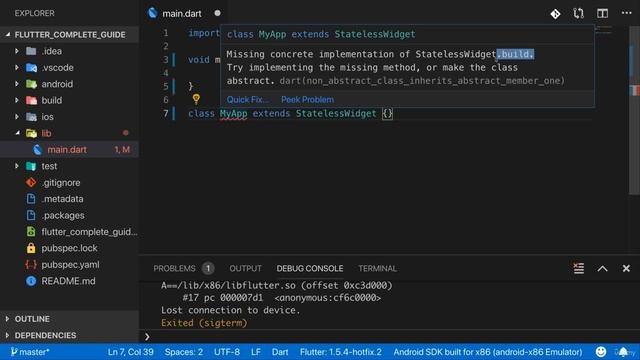Click LF line ending selector
640x360 pixels.
(x=256, y=352)
